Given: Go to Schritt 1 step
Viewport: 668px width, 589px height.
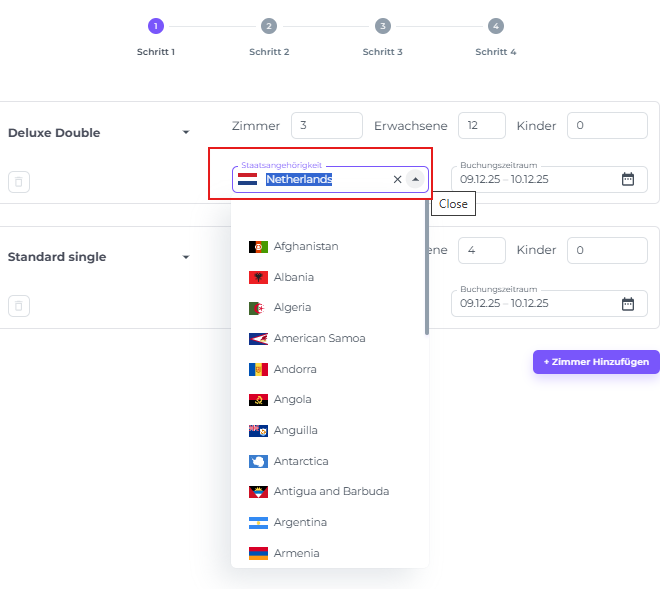Looking at the screenshot, I should (x=156, y=27).
